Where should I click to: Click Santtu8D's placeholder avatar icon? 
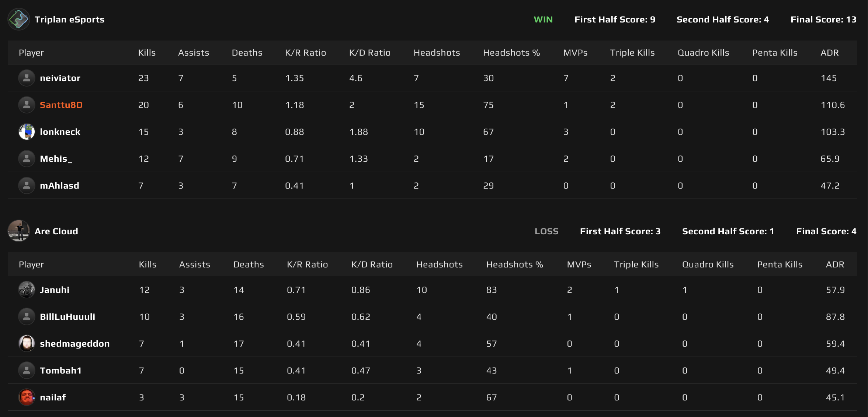(x=27, y=105)
